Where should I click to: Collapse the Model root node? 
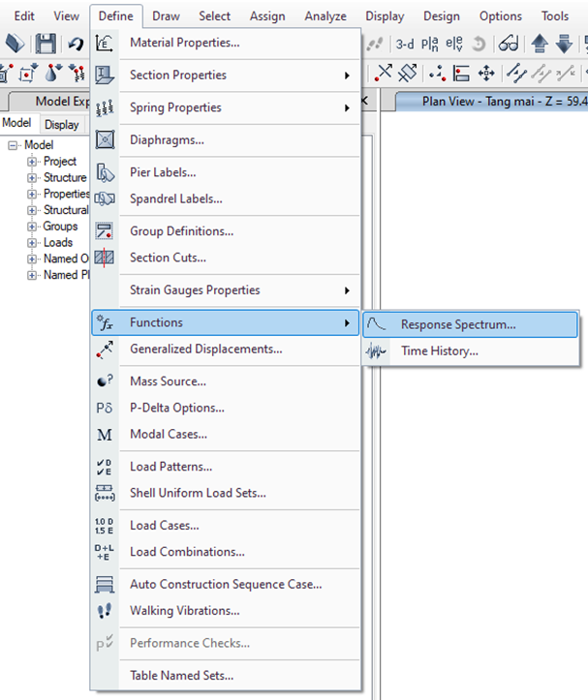14,145
